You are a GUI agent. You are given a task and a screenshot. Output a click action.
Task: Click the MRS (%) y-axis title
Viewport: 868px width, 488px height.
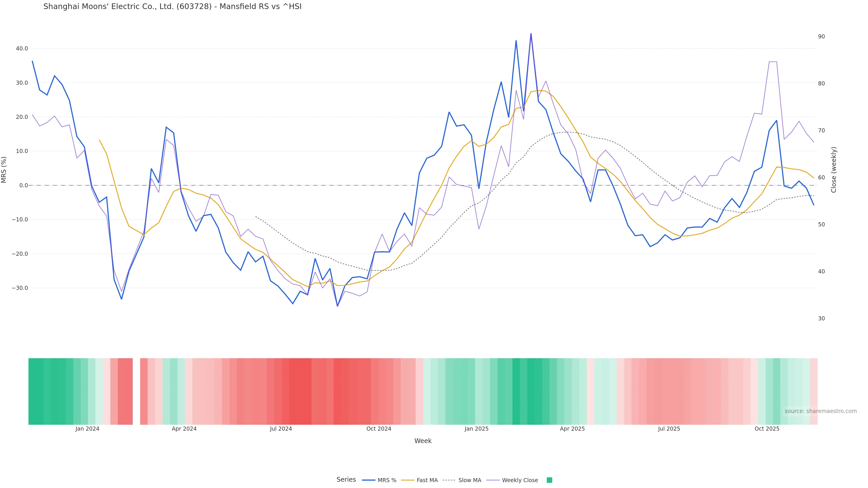(x=4, y=170)
